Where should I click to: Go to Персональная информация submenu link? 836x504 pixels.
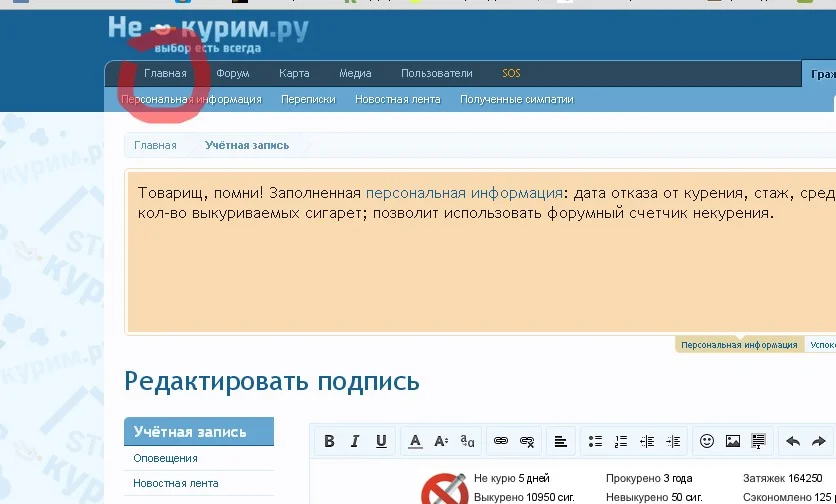click(x=191, y=100)
